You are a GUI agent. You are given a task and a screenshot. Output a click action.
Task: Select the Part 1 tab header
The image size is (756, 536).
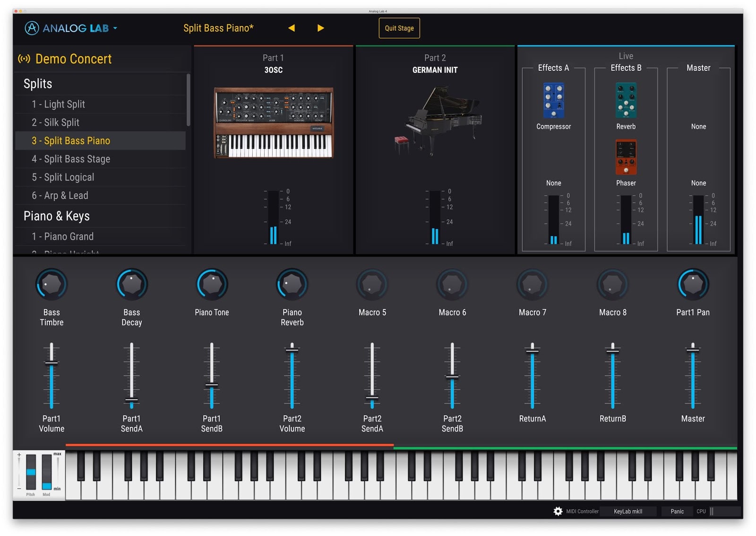(x=273, y=58)
